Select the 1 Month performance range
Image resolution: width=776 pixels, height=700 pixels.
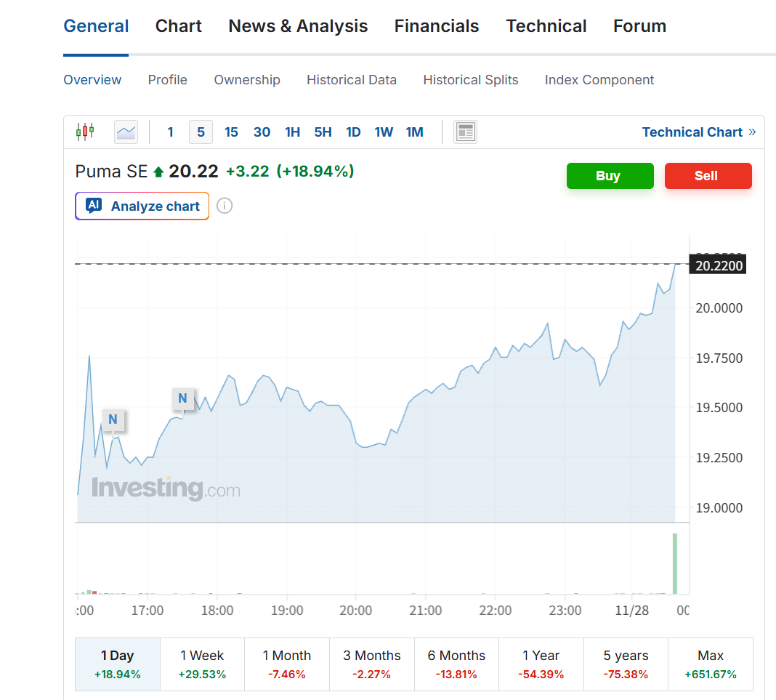(x=286, y=664)
